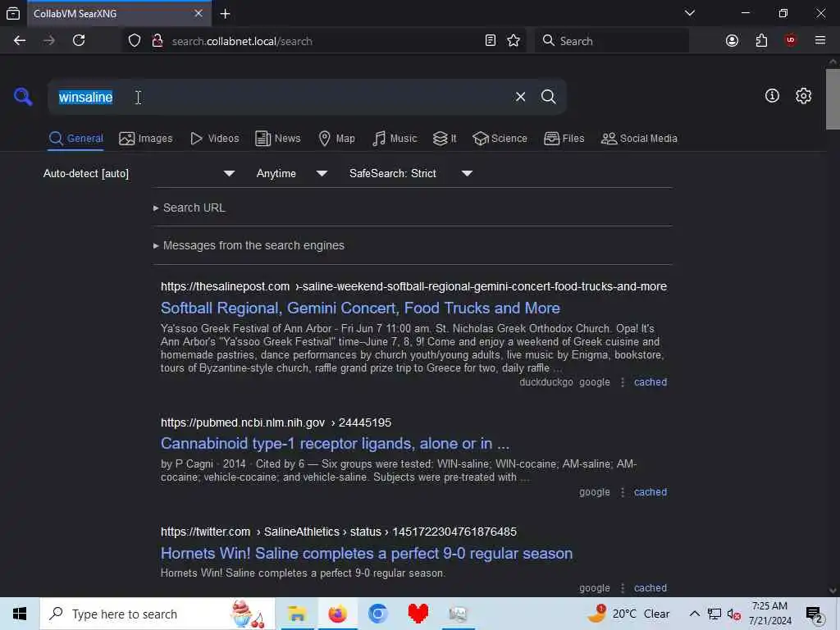This screenshot has height=630, width=840.
Task: Open Softball Regional, Gemini Concert result
Action: 361,308
